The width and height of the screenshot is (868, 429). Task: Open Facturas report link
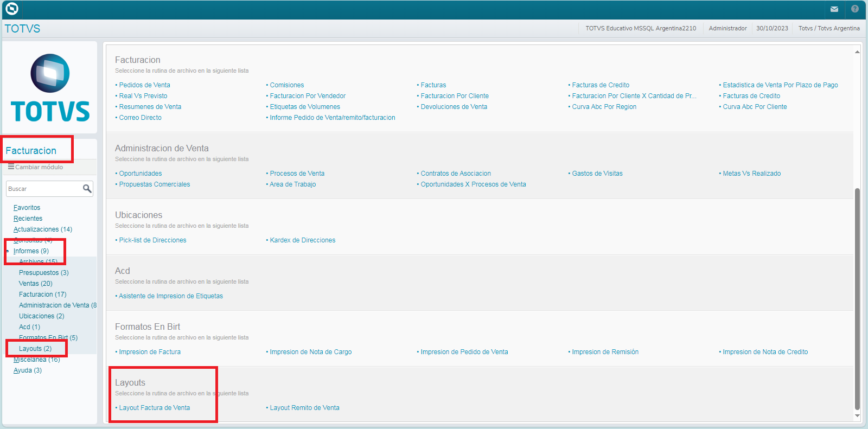(x=433, y=85)
